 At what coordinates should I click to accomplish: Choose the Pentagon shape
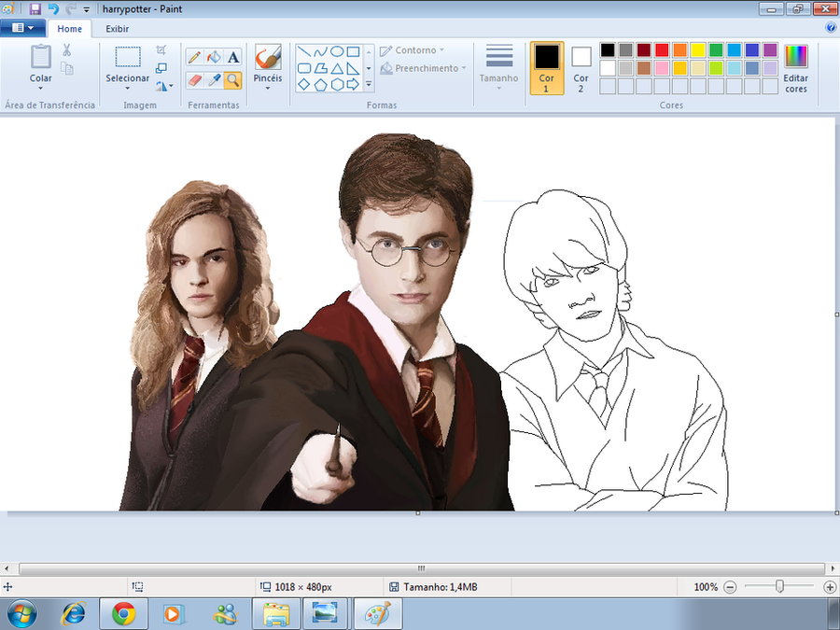320,85
